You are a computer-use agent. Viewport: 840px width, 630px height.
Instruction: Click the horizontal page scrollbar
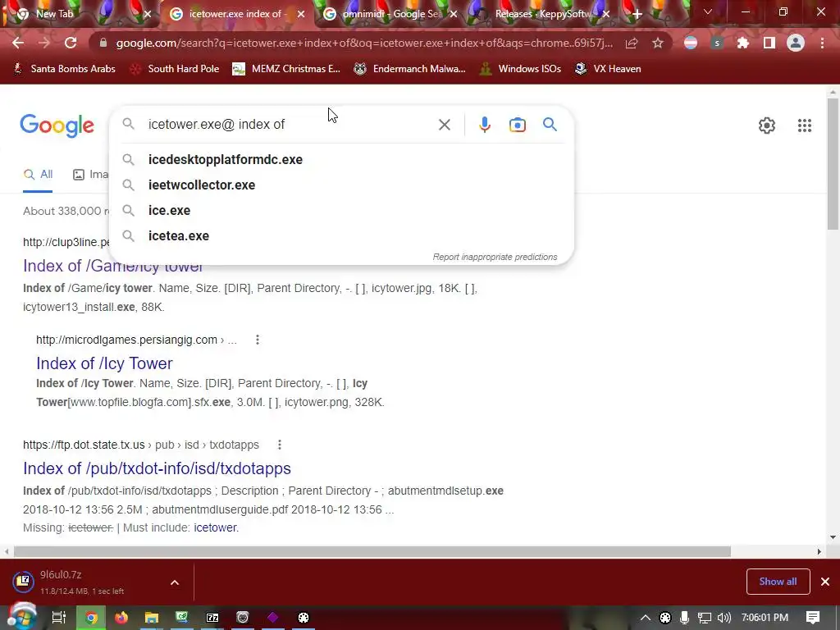[372, 551]
